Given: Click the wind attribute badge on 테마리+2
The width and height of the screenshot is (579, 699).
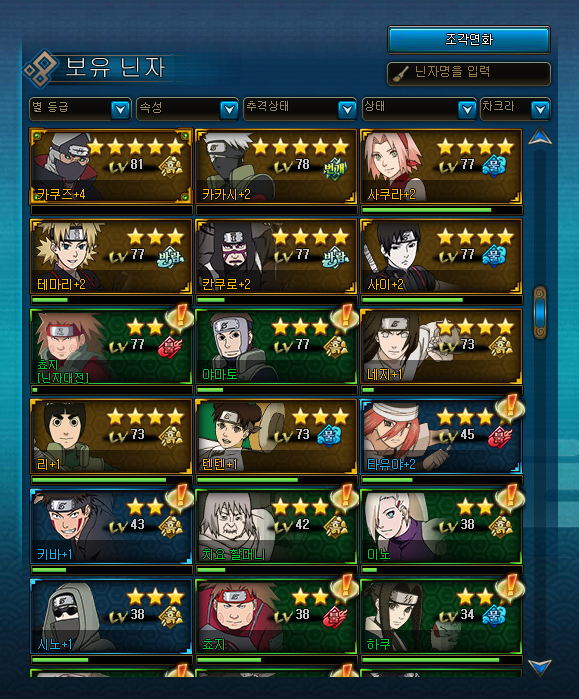Looking at the screenshot, I should pyautogui.click(x=170, y=258).
